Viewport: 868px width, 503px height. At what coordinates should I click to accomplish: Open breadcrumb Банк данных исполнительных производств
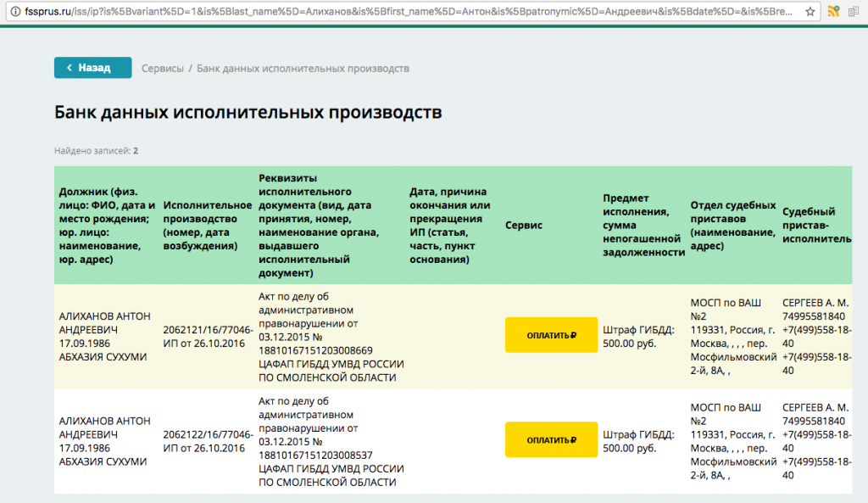[303, 68]
